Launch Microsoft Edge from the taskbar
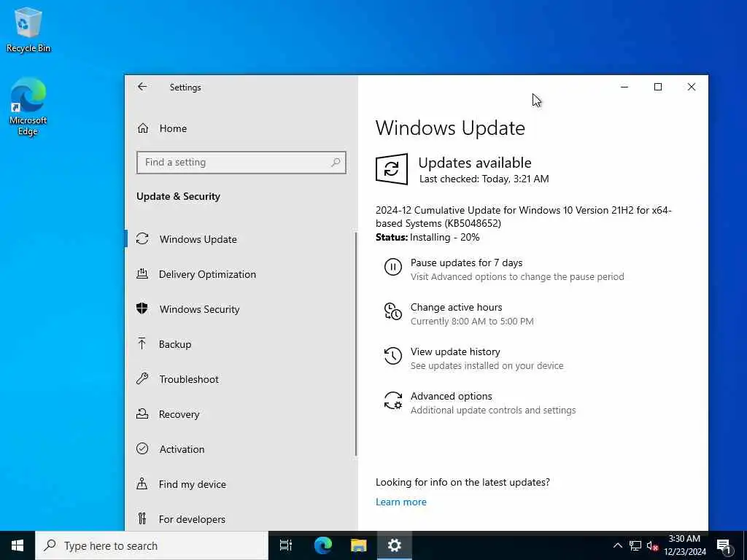 coord(323,545)
